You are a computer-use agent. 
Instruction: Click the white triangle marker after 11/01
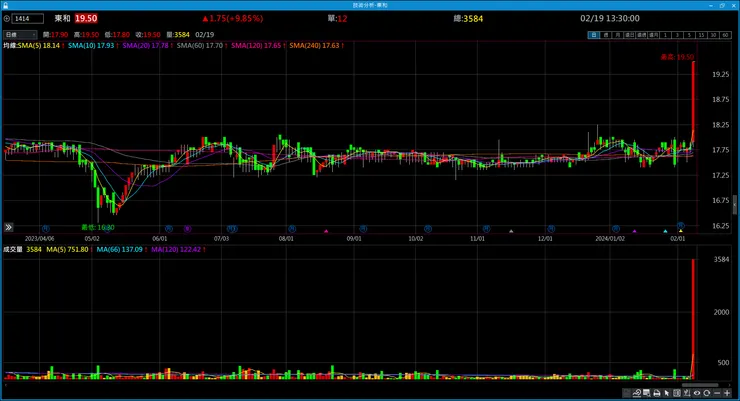[511, 231]
